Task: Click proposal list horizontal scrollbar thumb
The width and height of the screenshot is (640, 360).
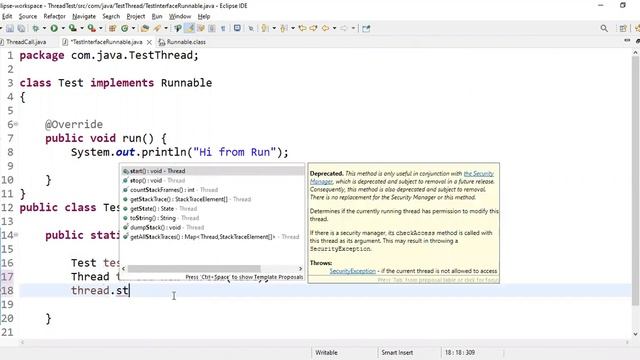Action: [194, 268]
